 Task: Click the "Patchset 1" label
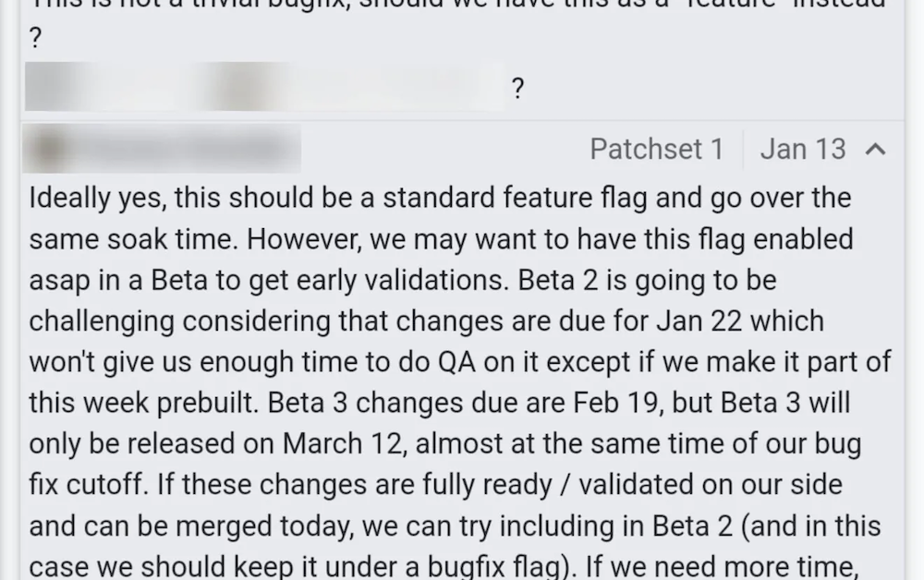[x=656, y=149]
